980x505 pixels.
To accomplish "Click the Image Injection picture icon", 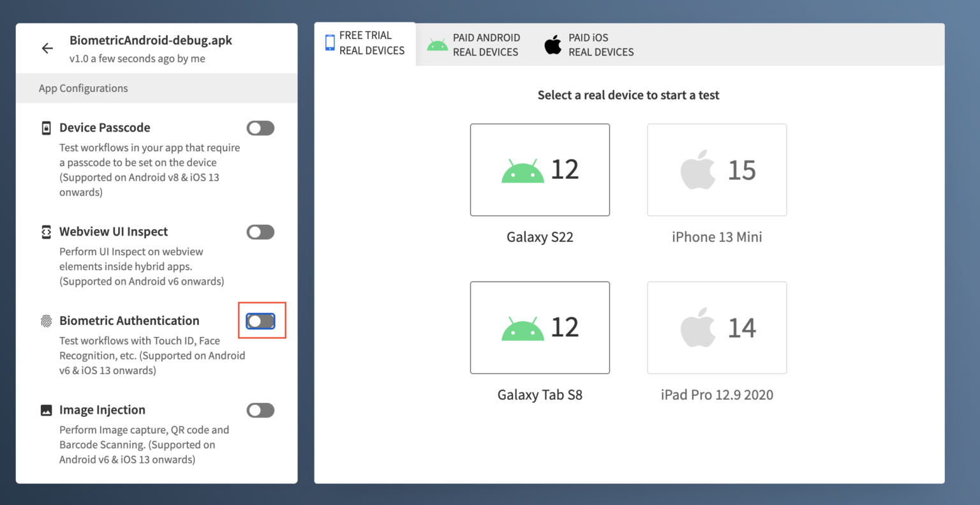I will point(46,410).
